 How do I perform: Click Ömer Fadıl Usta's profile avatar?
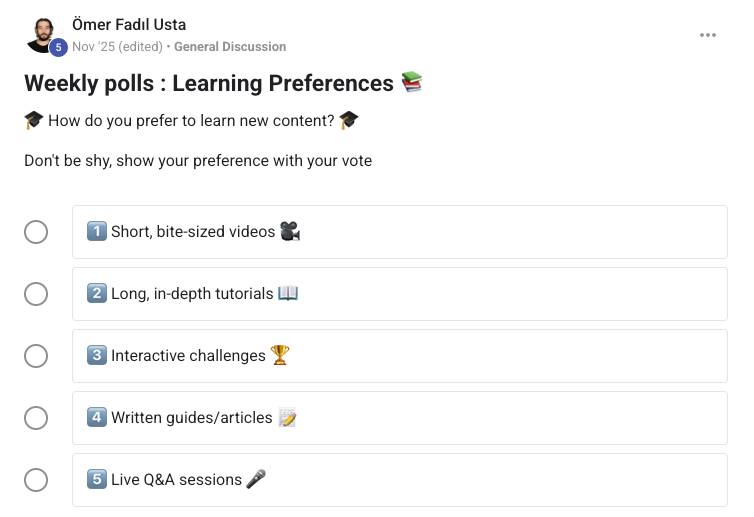click(42, 33)
